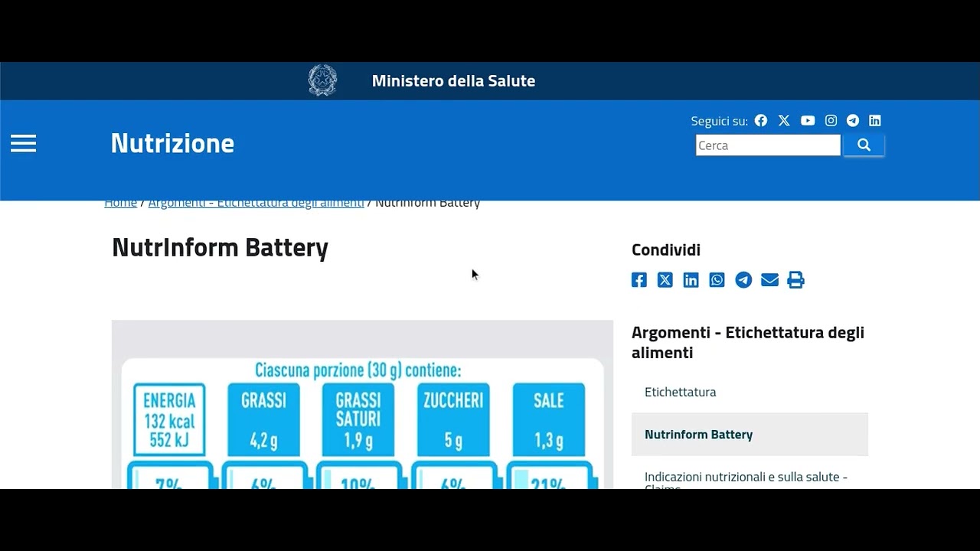Click the Italian Republic emblem logo

322,80
